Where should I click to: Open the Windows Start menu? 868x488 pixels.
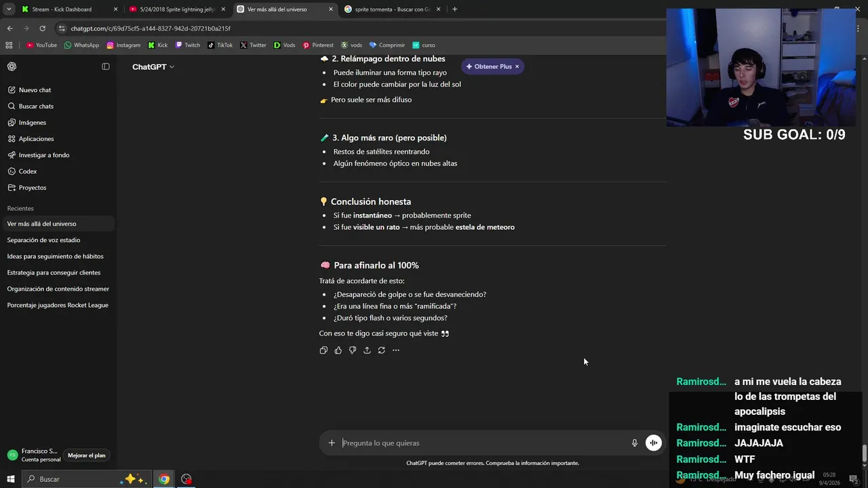(10, 479)
